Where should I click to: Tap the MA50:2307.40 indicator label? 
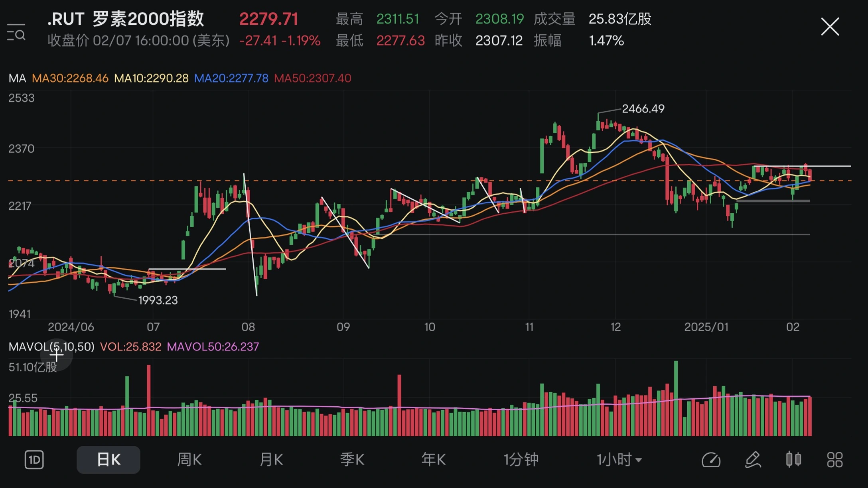point(313,78)
